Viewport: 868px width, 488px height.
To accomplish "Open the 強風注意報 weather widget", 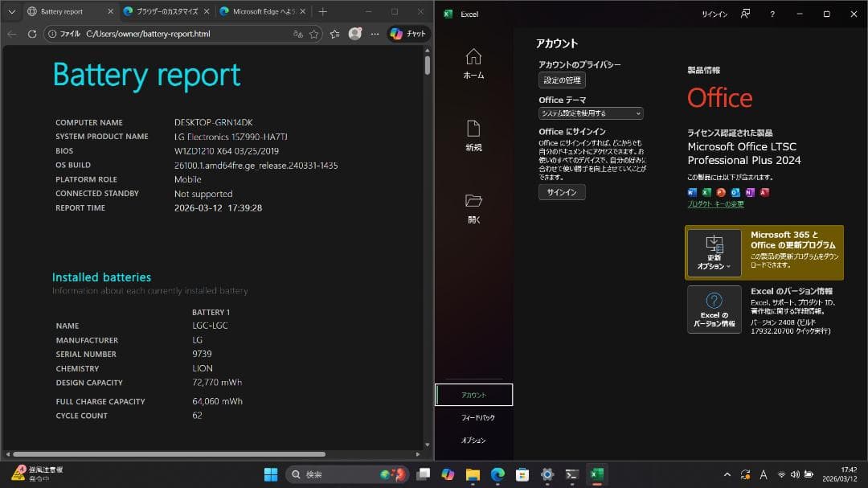I will pos(36,474).
